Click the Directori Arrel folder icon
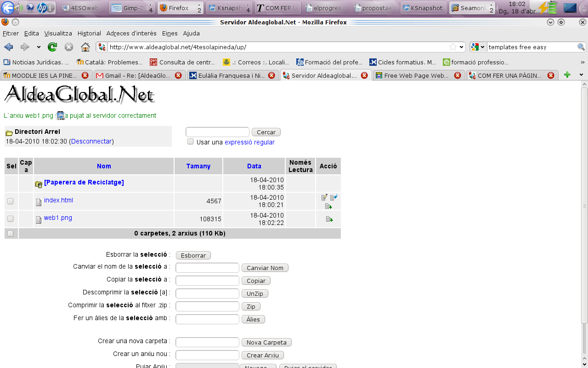This screenshot has height=368, width=588. point(9,132)
